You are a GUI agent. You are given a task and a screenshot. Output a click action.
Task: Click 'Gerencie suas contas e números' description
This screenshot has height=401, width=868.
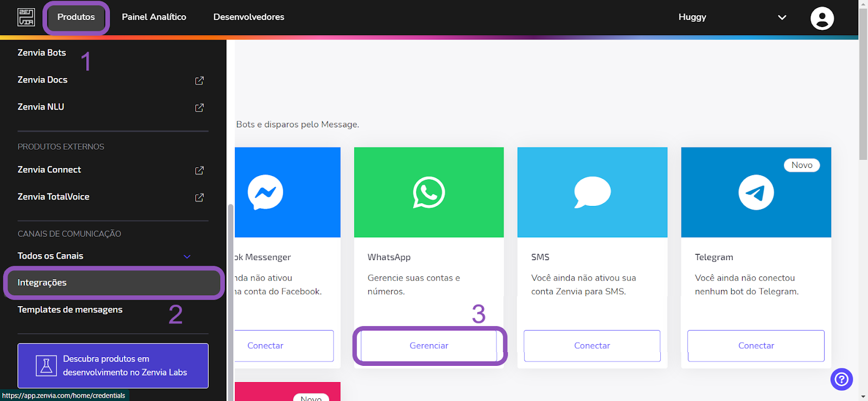click(x=413, y=284)
